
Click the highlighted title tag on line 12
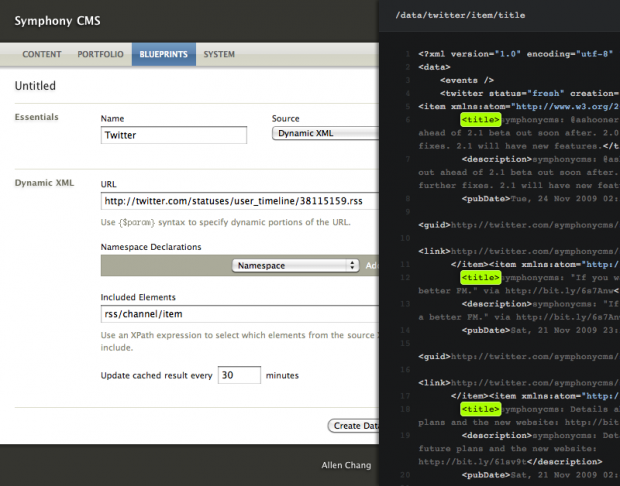(480, 277)
